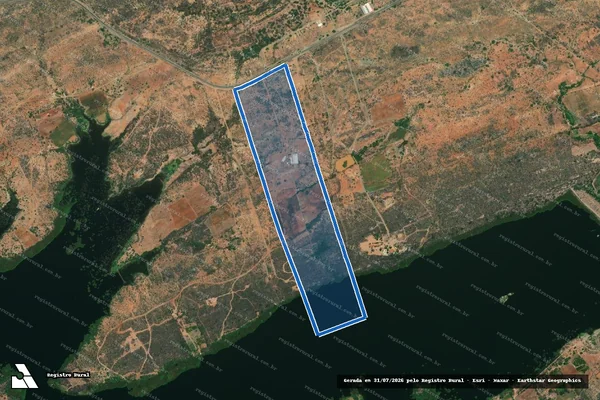The height and width of the screenshot is (400, 600).
Task: Click the Registro Rural logo icon
Action: (24, 376)
